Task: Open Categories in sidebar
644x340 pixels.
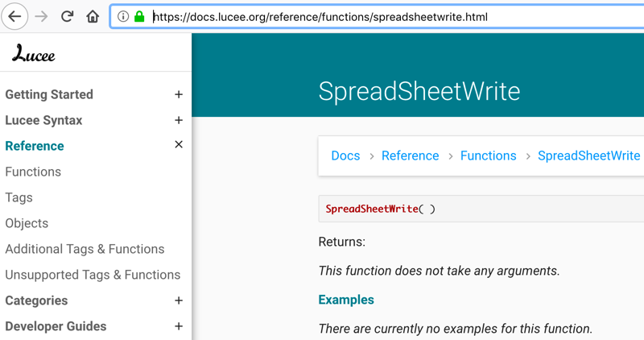Action: coord(36,301)
